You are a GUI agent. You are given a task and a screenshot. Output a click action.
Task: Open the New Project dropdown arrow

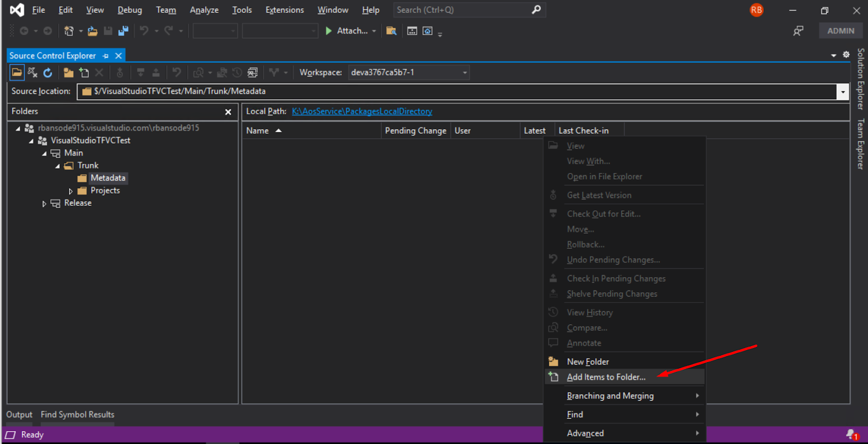coord(81,31)
